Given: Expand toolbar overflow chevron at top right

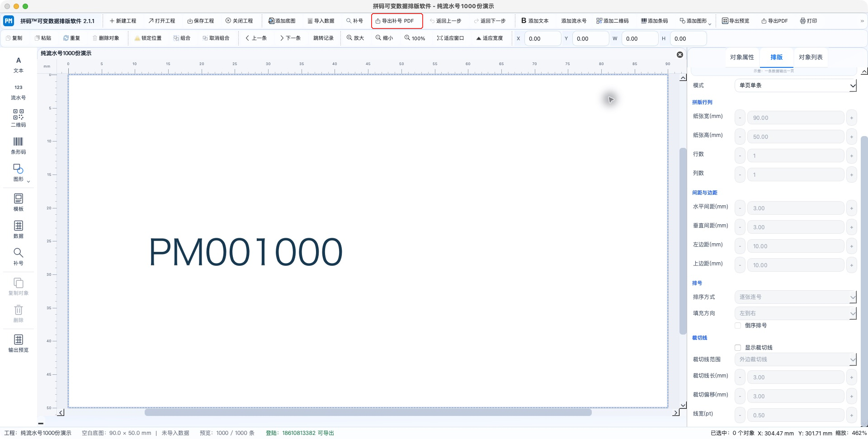Looking at the screenshot, I should (x=862, y=21).
